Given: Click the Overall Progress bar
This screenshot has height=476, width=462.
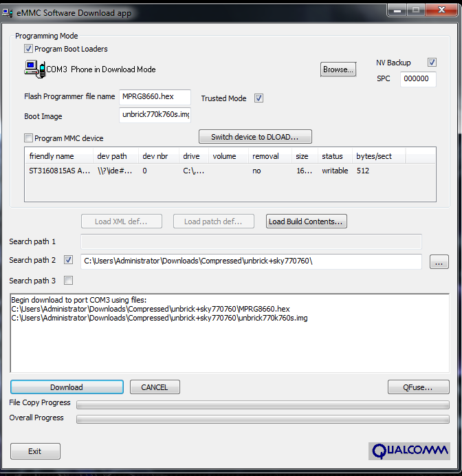Looking at the screenshot, I should coord(263,419).
